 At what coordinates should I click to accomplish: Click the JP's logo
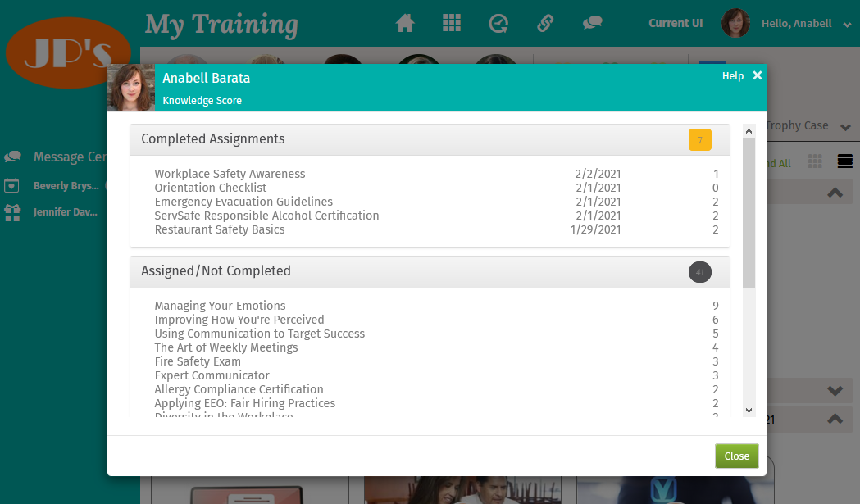68,52
